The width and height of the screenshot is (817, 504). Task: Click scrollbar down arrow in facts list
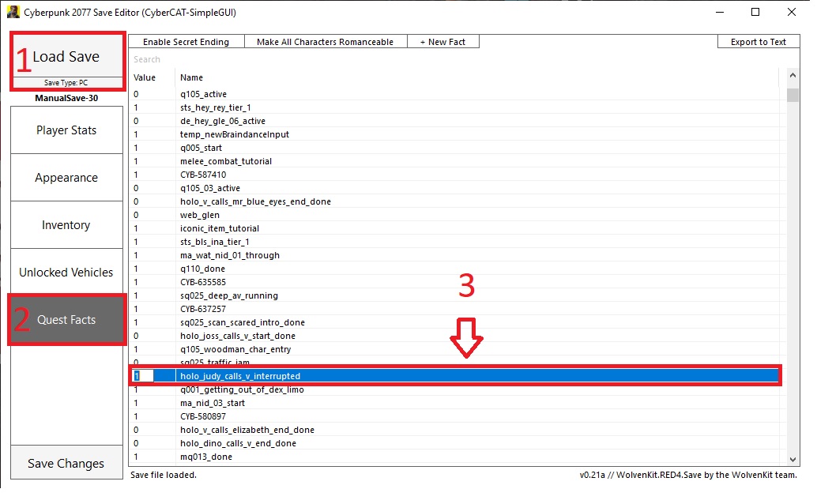793,459
